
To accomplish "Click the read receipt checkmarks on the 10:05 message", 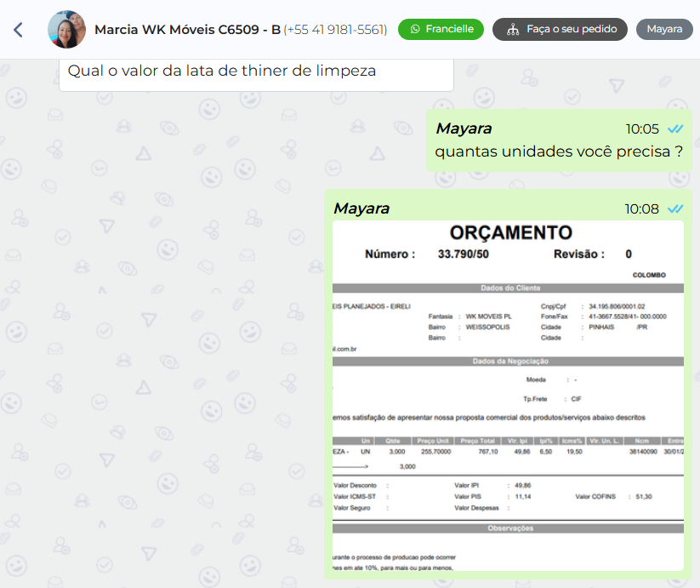I will click(x=675, y=129).
